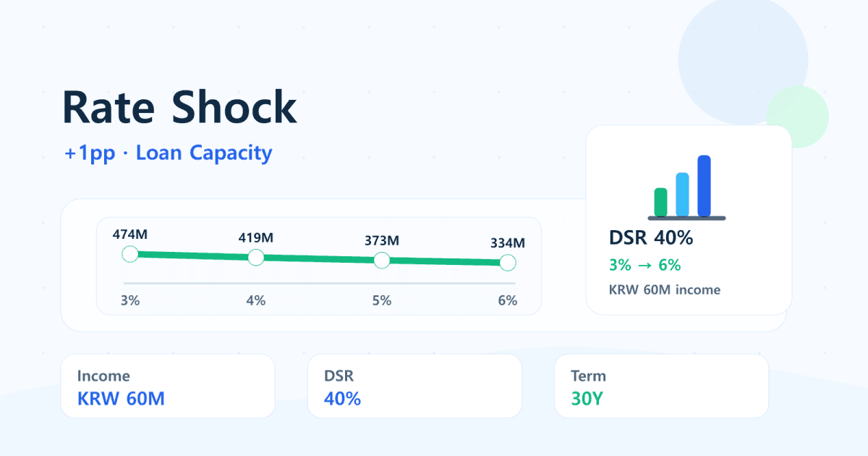Click the 3% axis label
The height and width of the screenshot is (456, 868).
[x=130, y=300]
